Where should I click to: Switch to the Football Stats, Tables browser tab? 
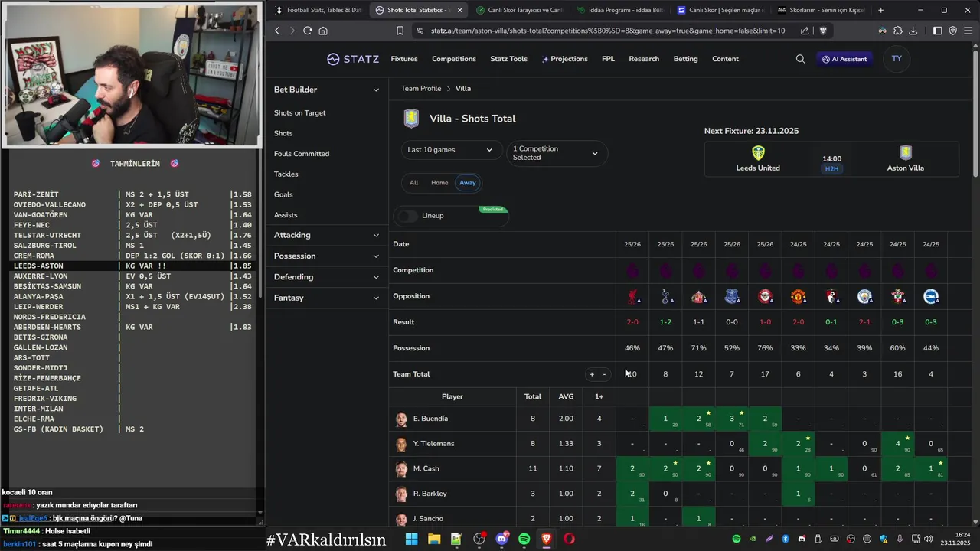[x=318, y=10]
